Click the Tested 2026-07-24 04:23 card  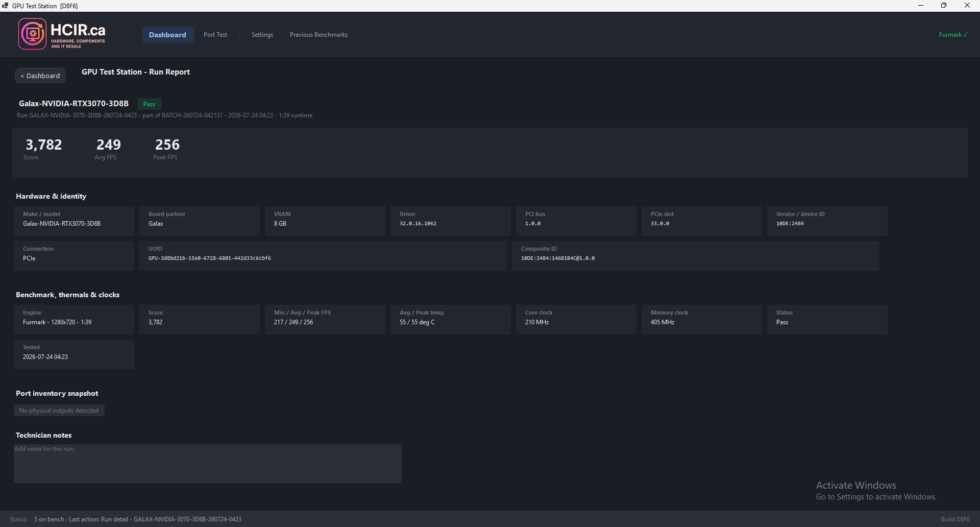pos(74,354)
